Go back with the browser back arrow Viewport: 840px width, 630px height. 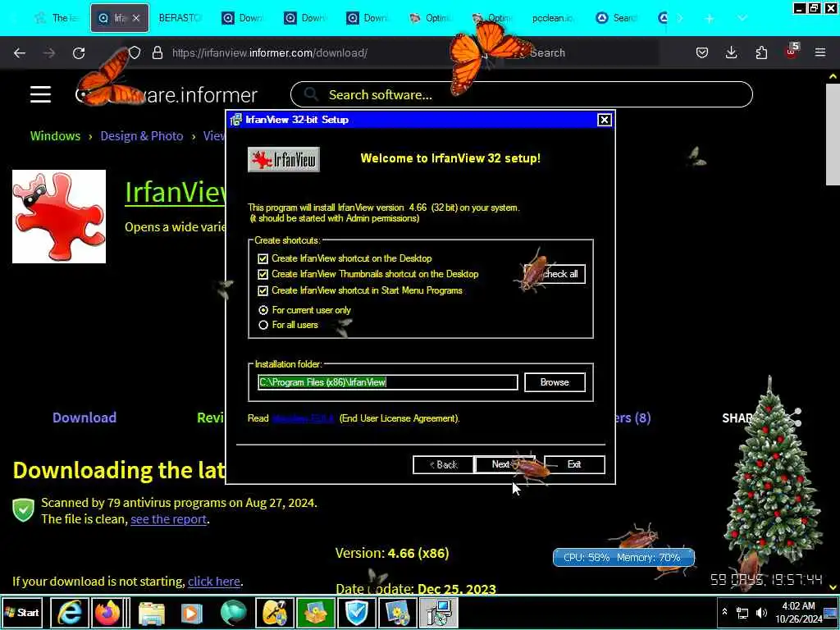20,52
